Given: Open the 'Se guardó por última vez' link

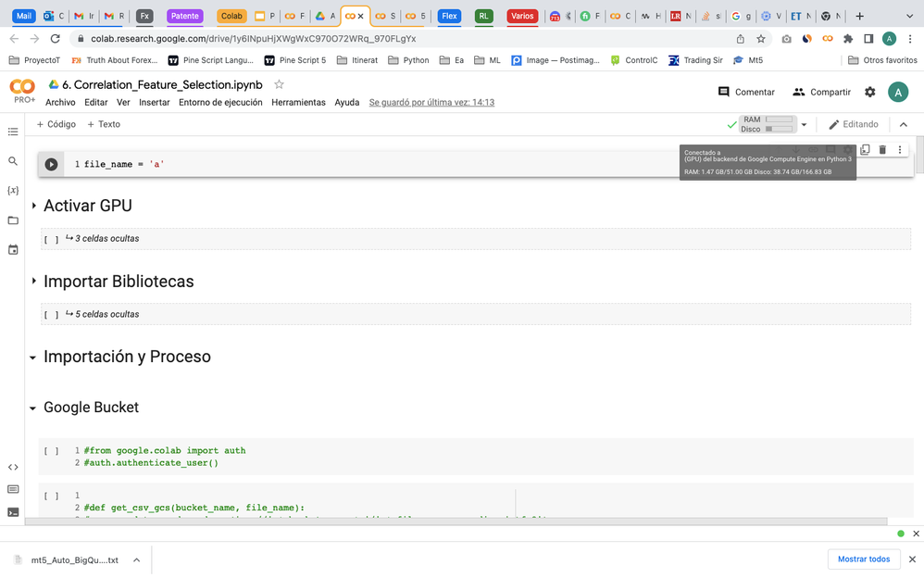Looking at the screenshot, I should 431,102.
